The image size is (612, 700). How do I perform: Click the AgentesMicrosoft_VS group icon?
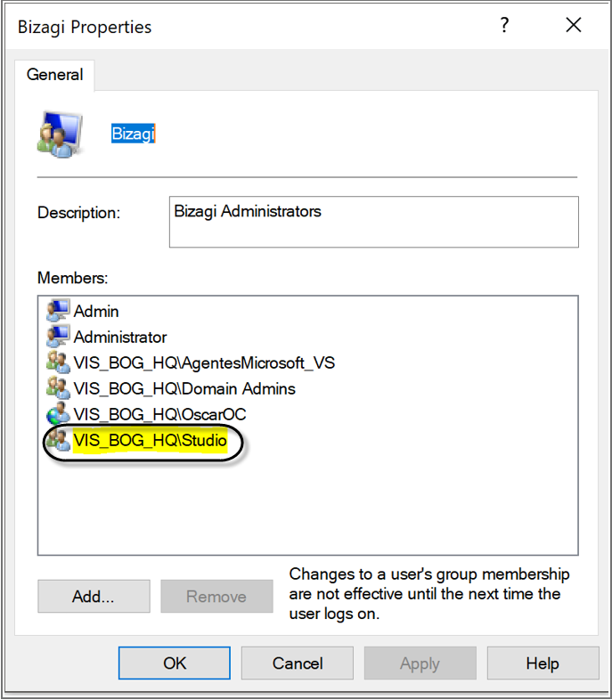click(58, 362)
